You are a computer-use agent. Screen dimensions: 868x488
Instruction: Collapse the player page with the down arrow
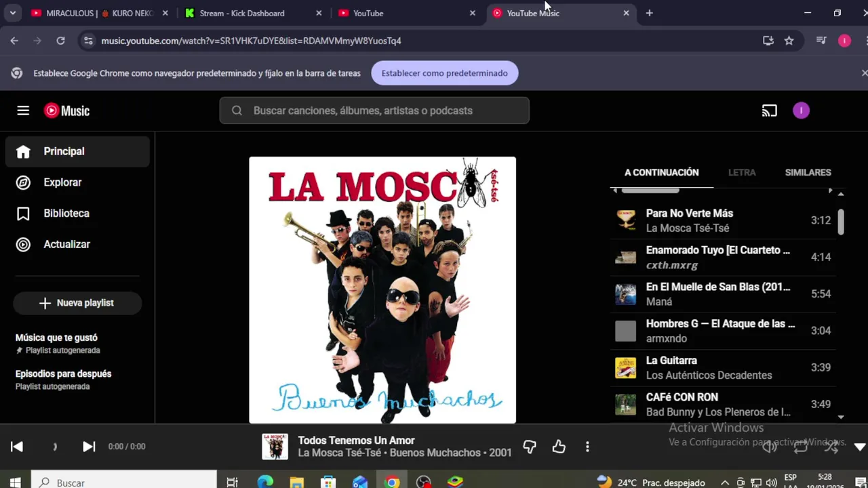860,447
